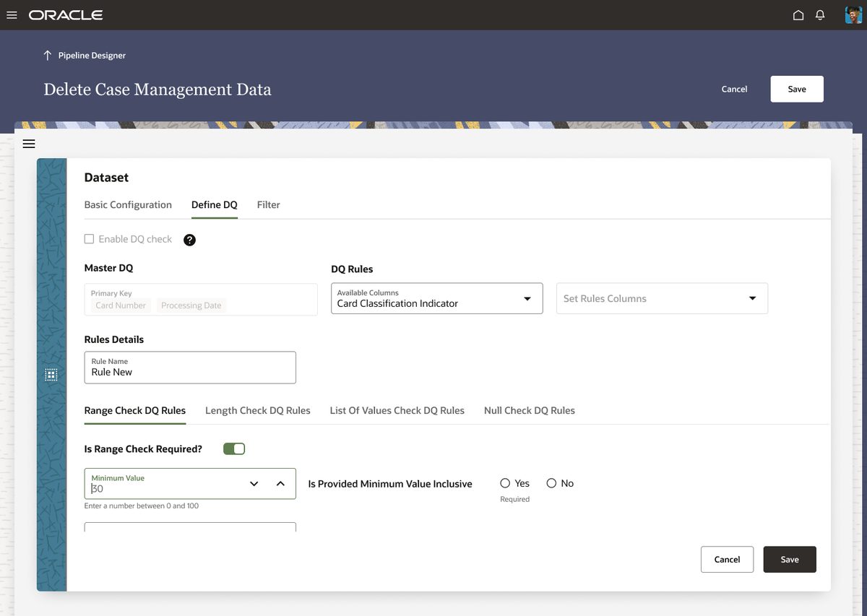
Task: Open the Oracle main navigation menu
Action: click(12, 15)
